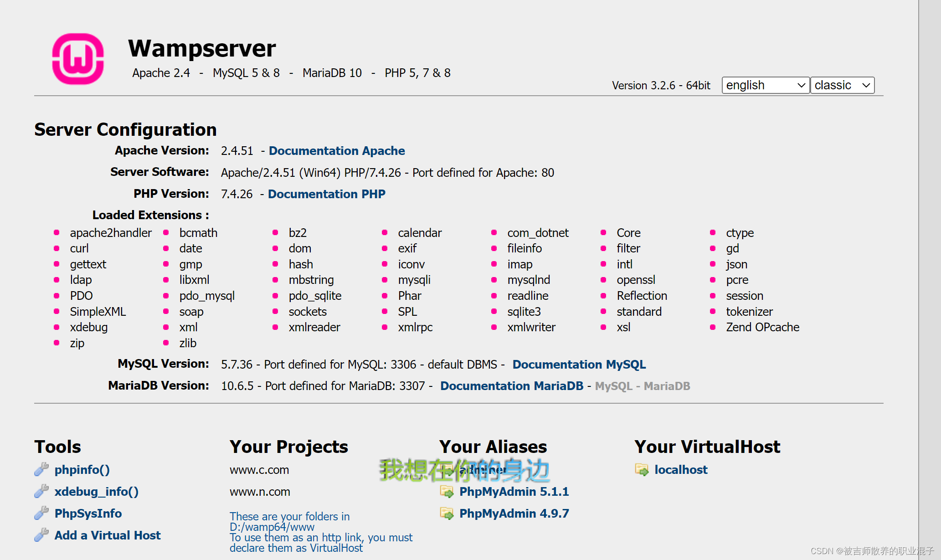Viewport: 941px width, 560px height.
Task: Open localhost virtual host link
Action: click(x=681, y=470)
